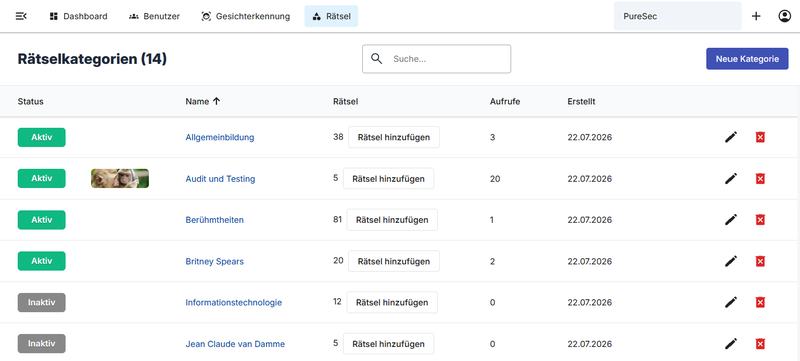The height and width of the screenshot is (361, 800).
Task: Toggle the Inaktiv status of Informationstechnologie
Action: tap(41, 302)
